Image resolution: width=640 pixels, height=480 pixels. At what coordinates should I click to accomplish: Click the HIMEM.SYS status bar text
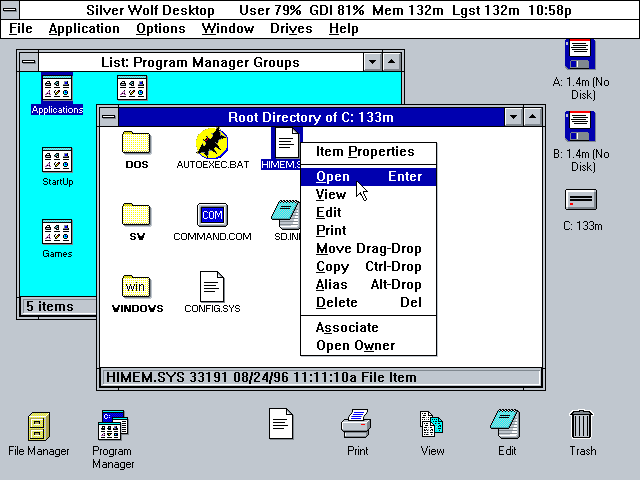tap(261, 378)
